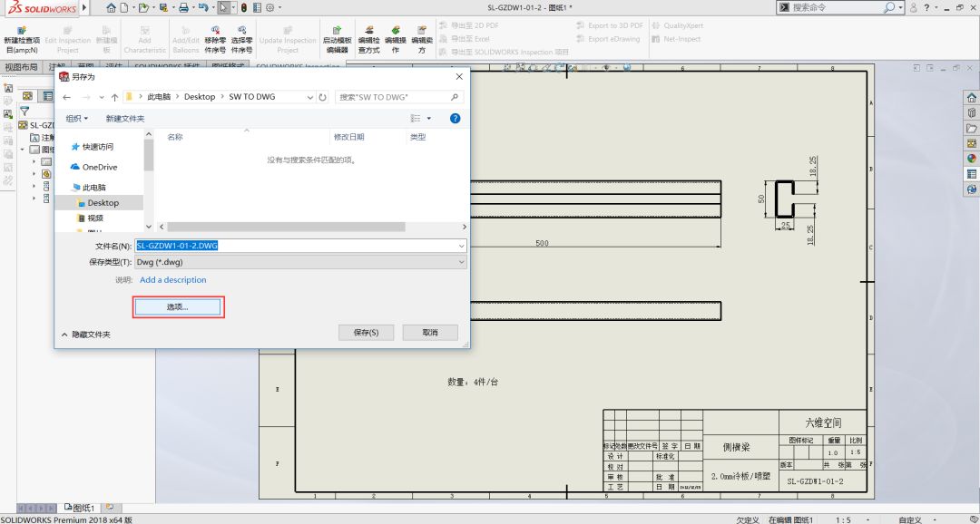
Task: Click Desktop in the address breadcrumb
Action: (200, 97)
